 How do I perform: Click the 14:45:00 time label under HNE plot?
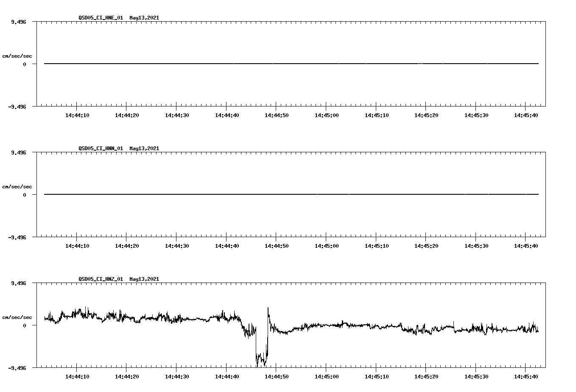[327, 115]
